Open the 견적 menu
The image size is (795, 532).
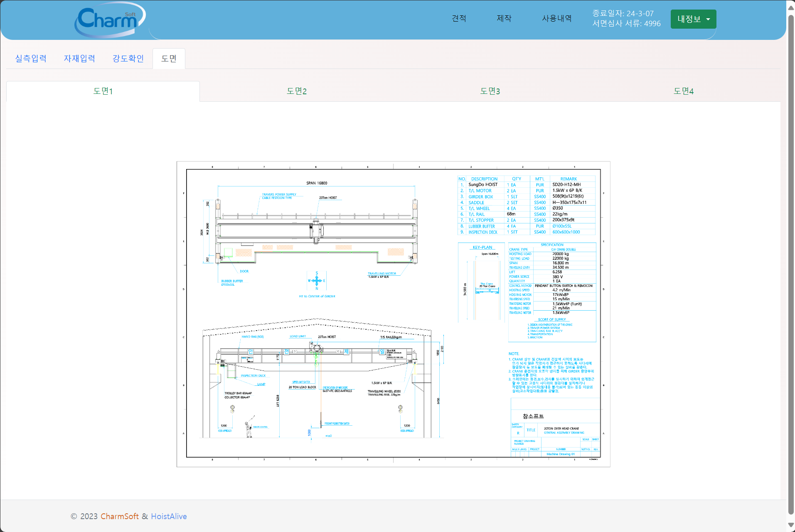point(459,18)
